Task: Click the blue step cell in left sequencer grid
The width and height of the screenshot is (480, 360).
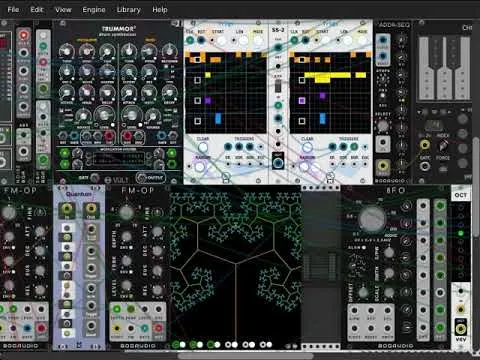Action: pos(218,118)
